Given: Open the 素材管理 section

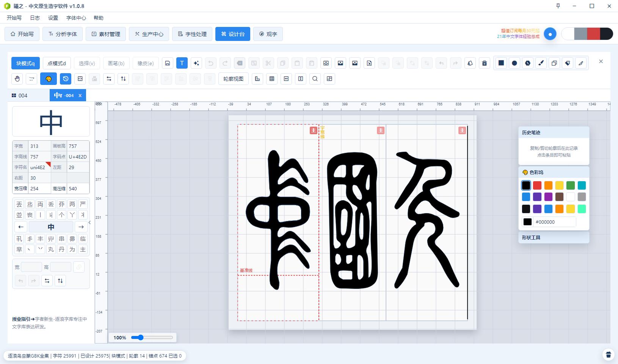Looking at the screenshot, I should point(106,34).
